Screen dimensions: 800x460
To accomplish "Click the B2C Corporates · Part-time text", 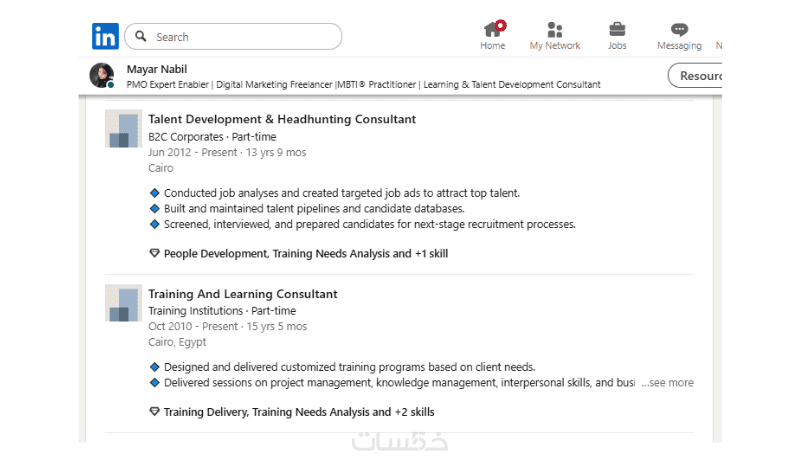I will [212, 136].
